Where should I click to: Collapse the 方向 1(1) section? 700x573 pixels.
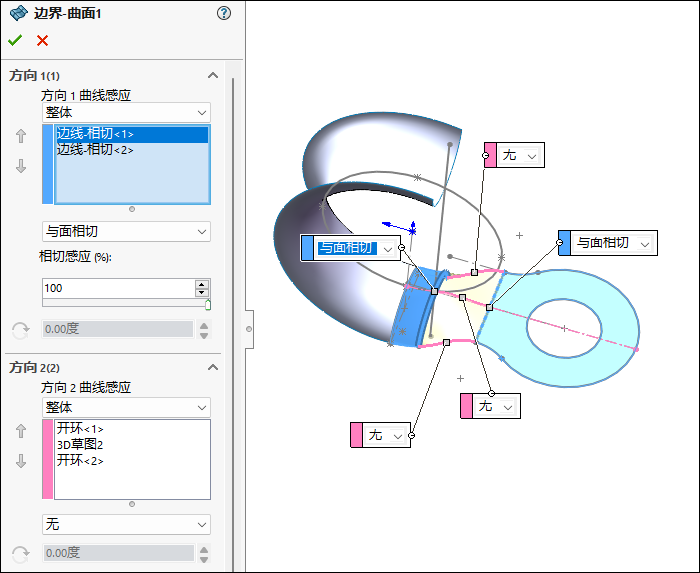[213, 75]
